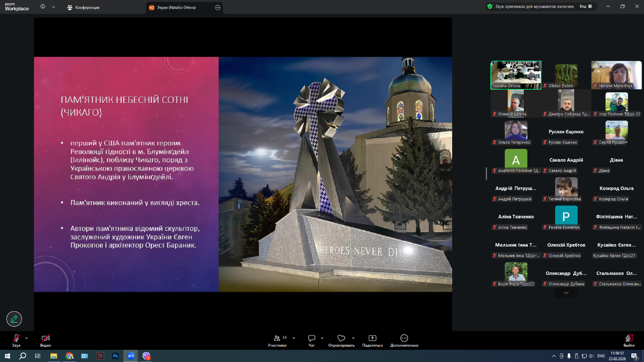Click the gallery panel resize handle
Screen dimensions: 644x362
(x=486, y=173)
